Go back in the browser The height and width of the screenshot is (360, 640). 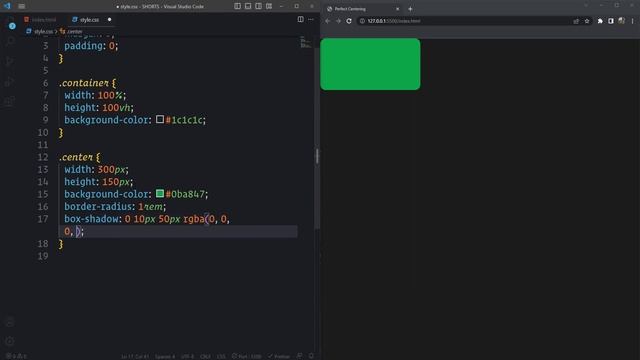tap(328, 21)
